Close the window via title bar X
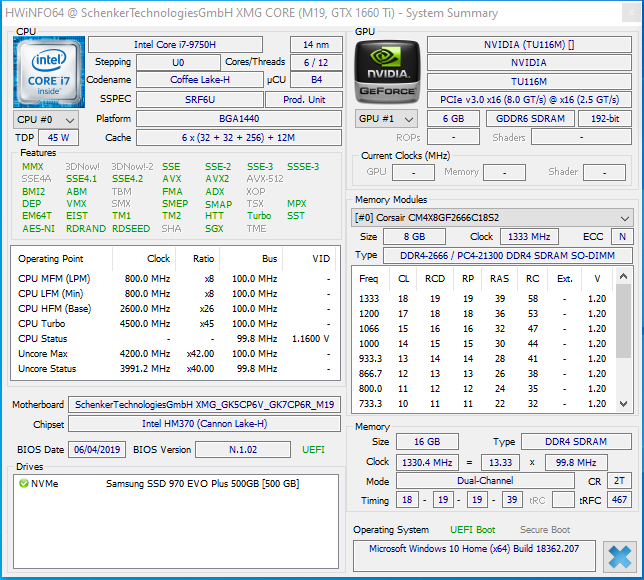The height and width of the screenshot is (580, 644). pos(631,12)
